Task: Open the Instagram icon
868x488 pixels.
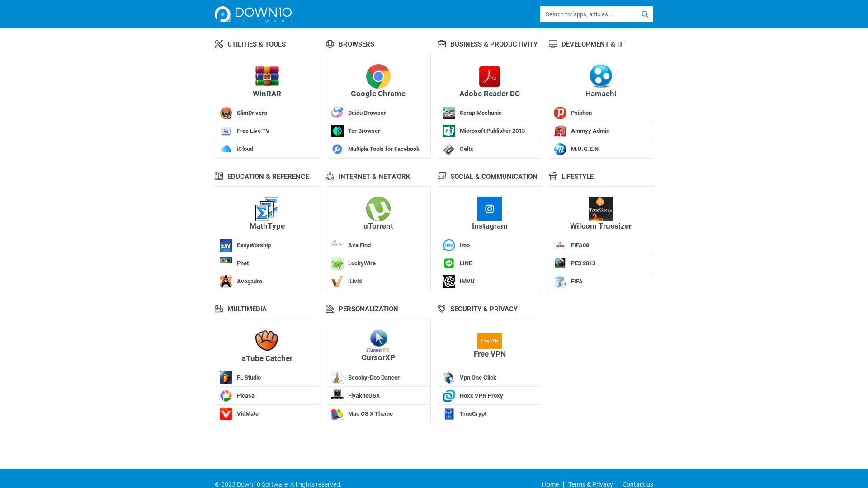Action: [490, 208]
